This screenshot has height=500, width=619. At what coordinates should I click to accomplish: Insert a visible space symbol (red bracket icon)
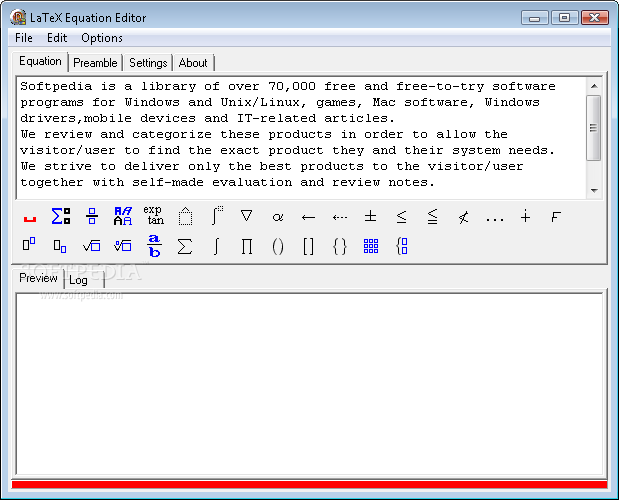pyautogui.click(x=30, y=217)
